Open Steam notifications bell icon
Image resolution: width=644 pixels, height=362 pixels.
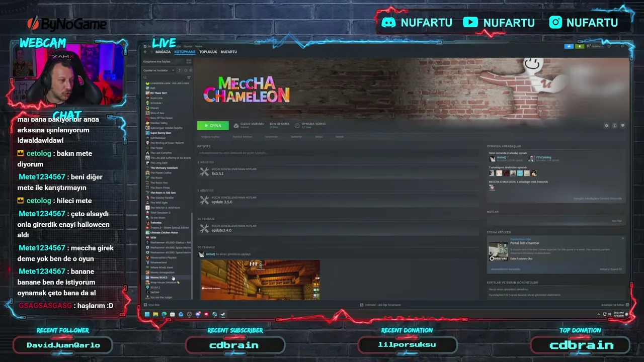(580, 46)
